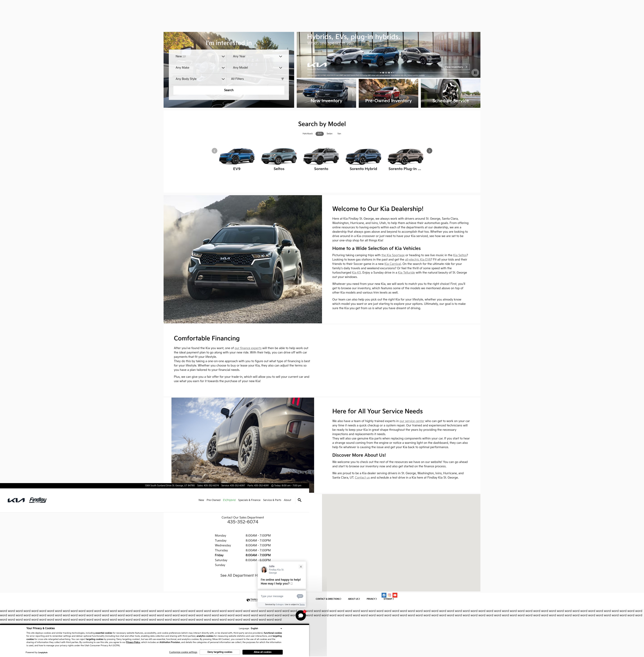Click View Inventory on the banner
Image resolution: width=644 pixels, height=657 pixels.
click(x=455, y=67)
